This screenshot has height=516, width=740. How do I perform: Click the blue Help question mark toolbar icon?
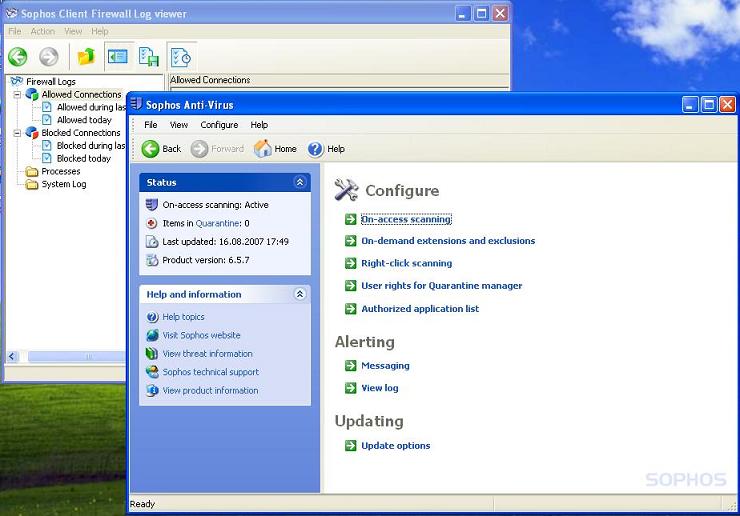pyautogui.click(x=315, y=149)
